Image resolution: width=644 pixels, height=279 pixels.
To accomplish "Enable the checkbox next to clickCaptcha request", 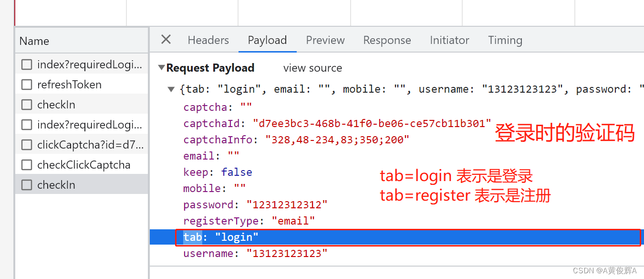I will click(27, 144).
